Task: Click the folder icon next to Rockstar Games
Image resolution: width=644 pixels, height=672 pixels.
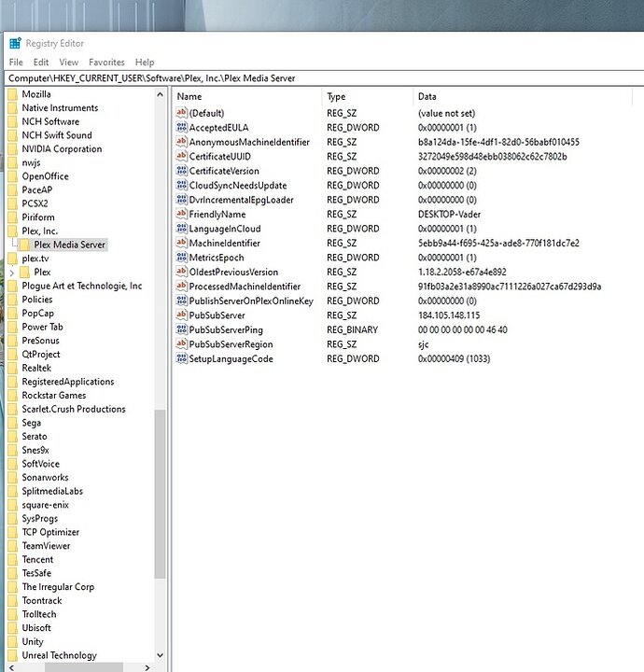Action: tap(13, 396)
